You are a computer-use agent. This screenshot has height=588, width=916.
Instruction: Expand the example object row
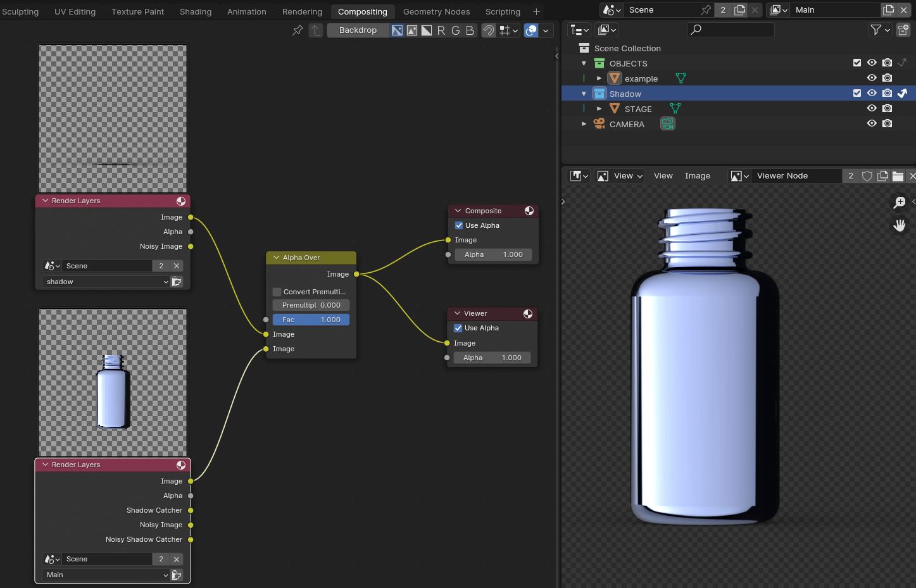tap(599, 78)
